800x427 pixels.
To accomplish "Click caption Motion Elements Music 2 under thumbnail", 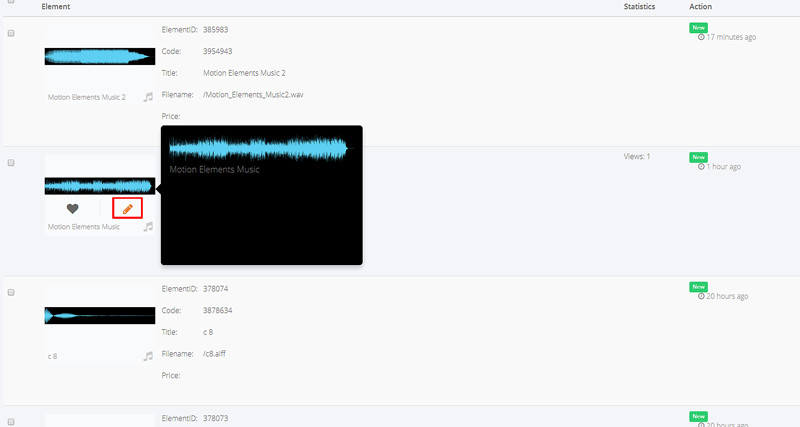I will point(87,97).
